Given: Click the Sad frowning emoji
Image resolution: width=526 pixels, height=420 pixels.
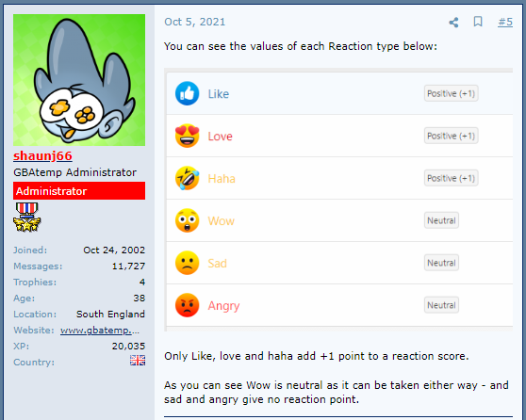Looking at the screenshot, I should [188, 263].
